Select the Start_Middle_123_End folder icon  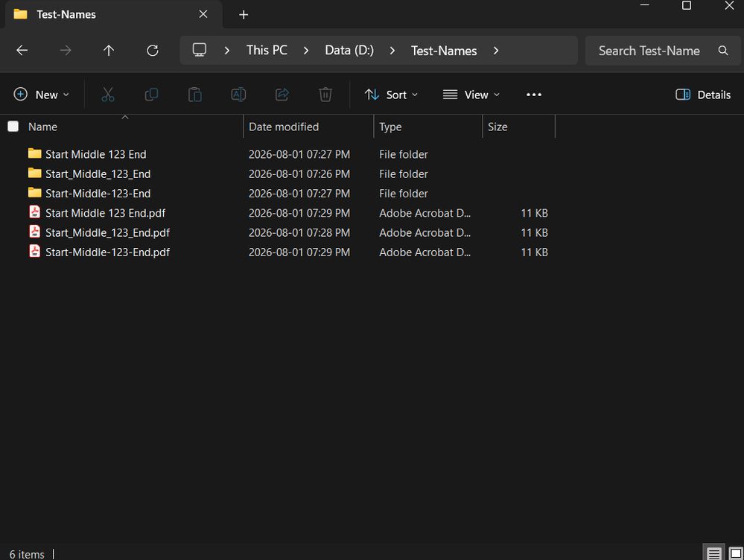pos(35,173)
